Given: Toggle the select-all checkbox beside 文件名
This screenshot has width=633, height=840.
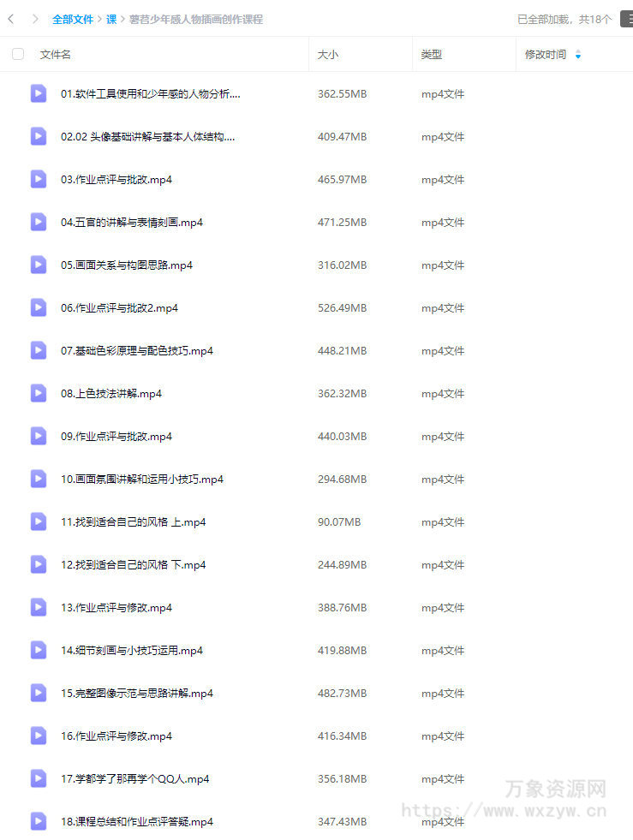Looking at the screenshot, I should click(18, 54).
